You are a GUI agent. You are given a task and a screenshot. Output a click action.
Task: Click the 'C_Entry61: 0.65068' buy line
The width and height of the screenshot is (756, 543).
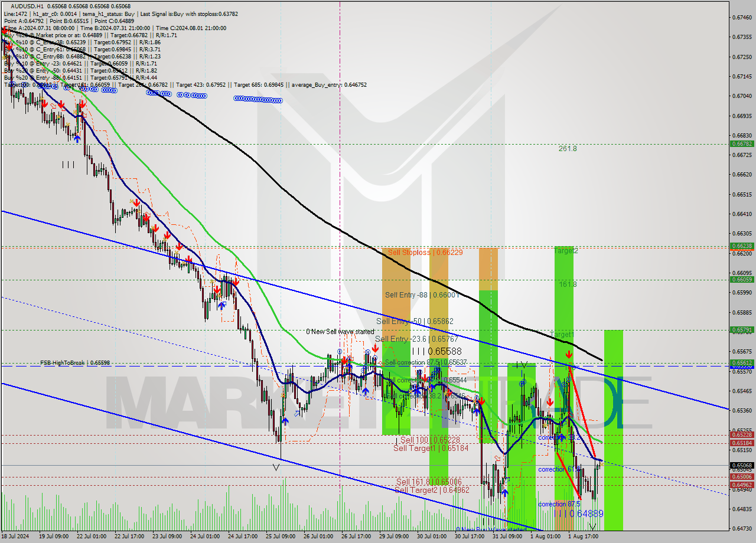point(82,50)
